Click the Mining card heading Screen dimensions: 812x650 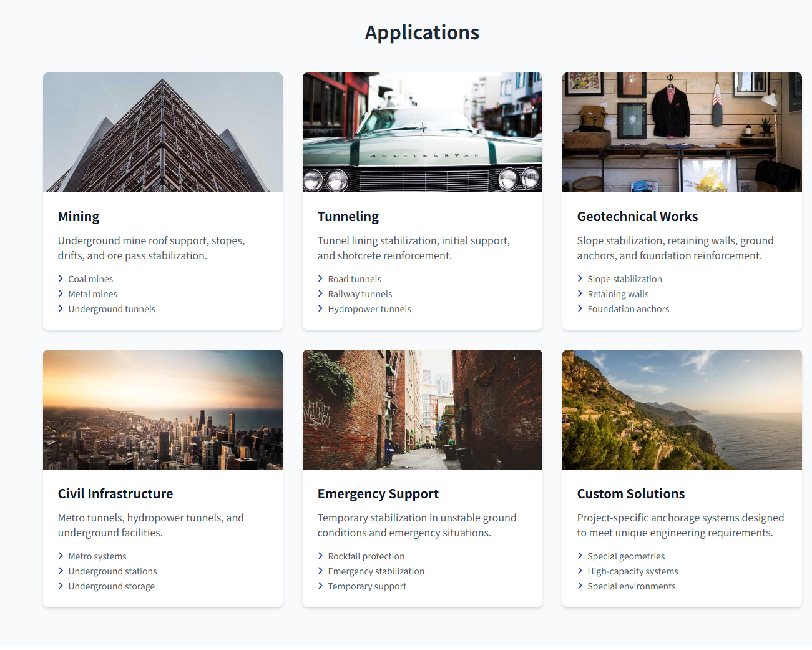[79, 217]
